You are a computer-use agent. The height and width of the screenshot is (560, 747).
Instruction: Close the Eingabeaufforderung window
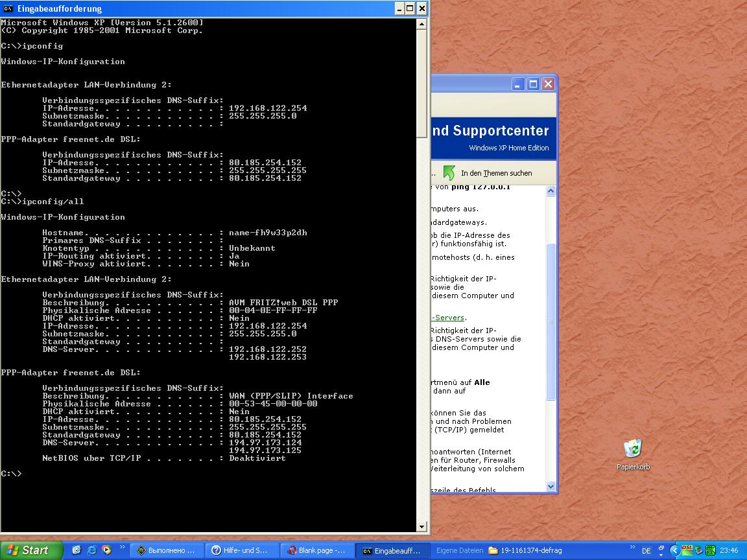421,8
